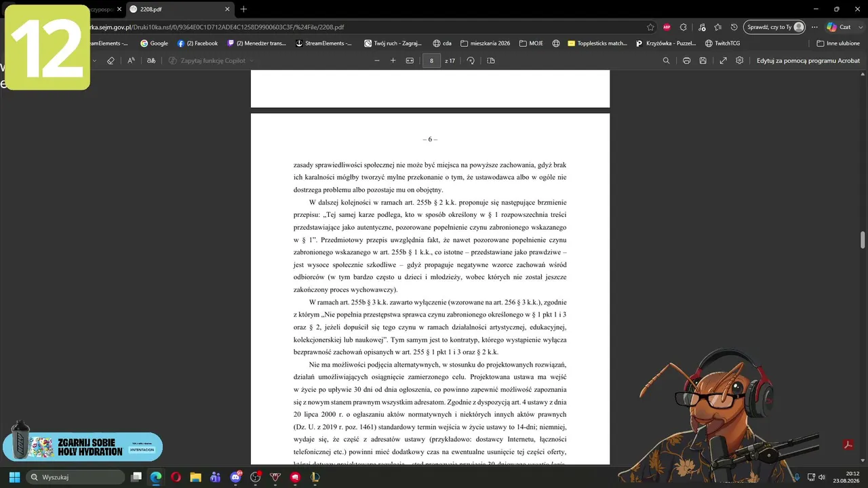The height and width of the screenshot is (488, 868).
Task: Open Copilot Czat button
Action: point(839,27)
